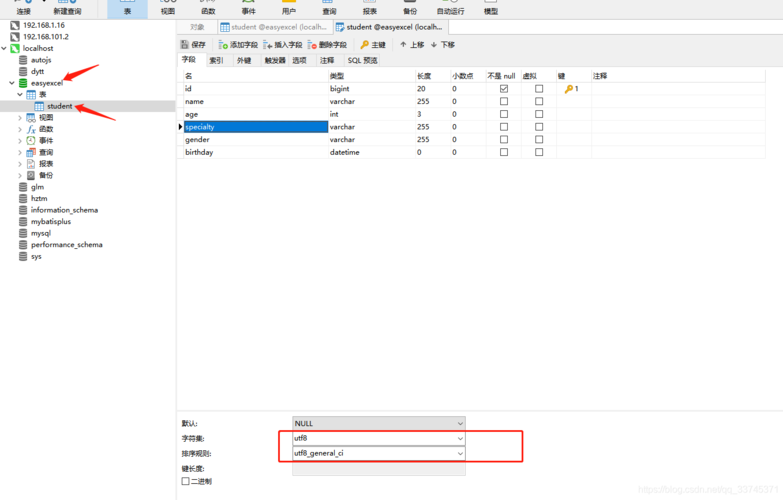Select the autojs database
This screenshot has width=783, height=500.
click(41, 60)
